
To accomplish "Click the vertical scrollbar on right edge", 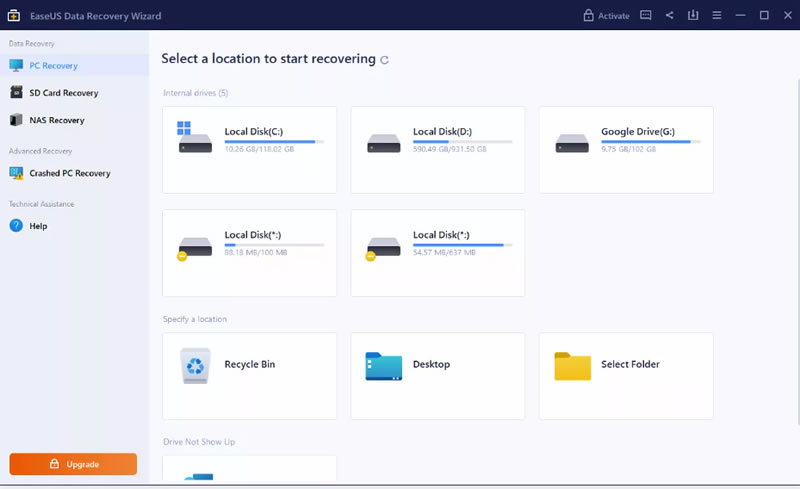I will pyautogui.click(x=798, y=252).
